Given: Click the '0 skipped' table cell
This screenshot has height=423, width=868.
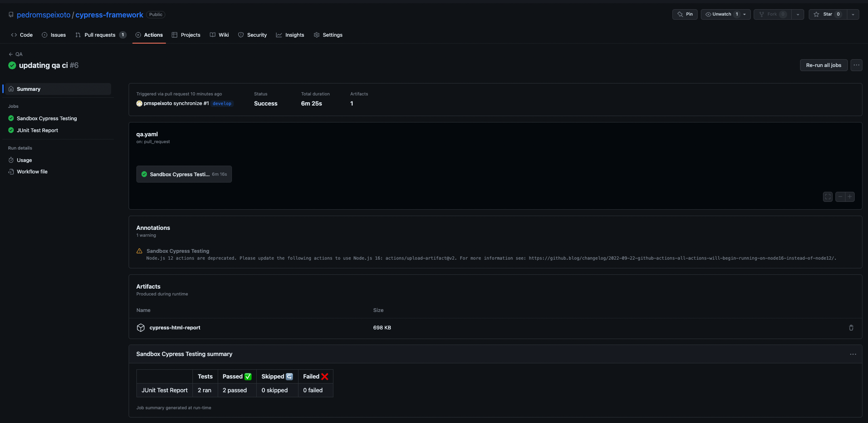Looking at the screenshot, I should point(277,390).
